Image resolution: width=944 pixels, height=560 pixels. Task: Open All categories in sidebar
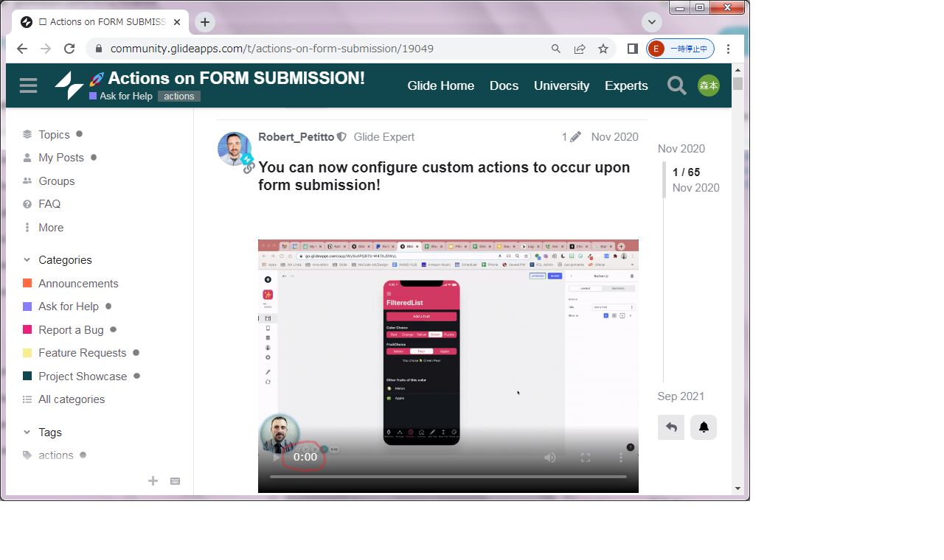pos(64,399)
